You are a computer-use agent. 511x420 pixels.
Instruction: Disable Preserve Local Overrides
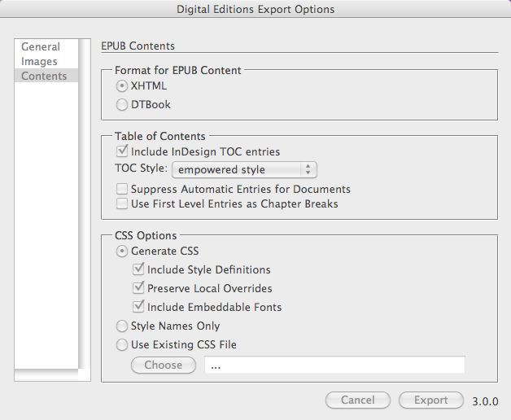click(138, 288)
